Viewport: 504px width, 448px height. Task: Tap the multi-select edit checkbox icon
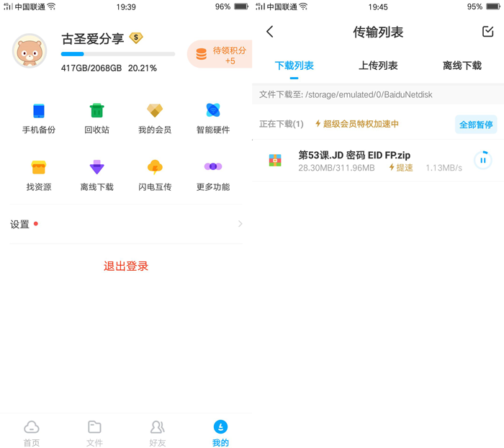(x=488, y=31)
